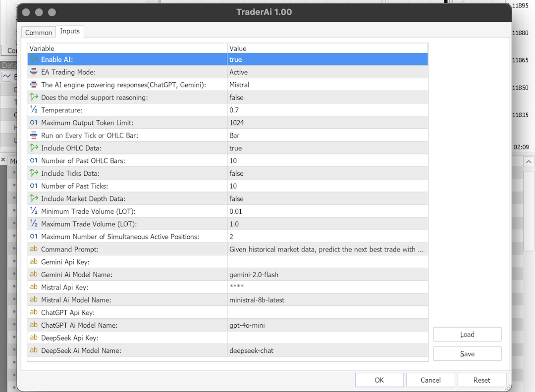The image size is (535, 392).
Task: Switch to the Common tab
Action: [39, 32]
